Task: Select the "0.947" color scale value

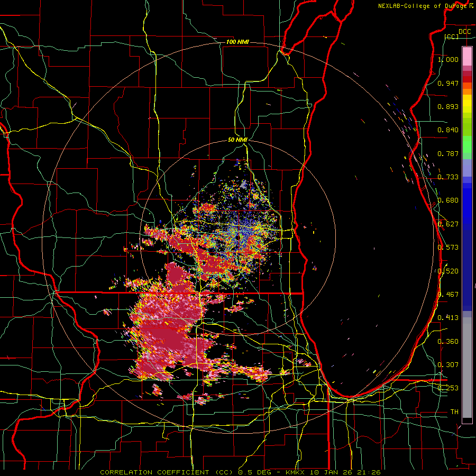Action: (448, 83)
